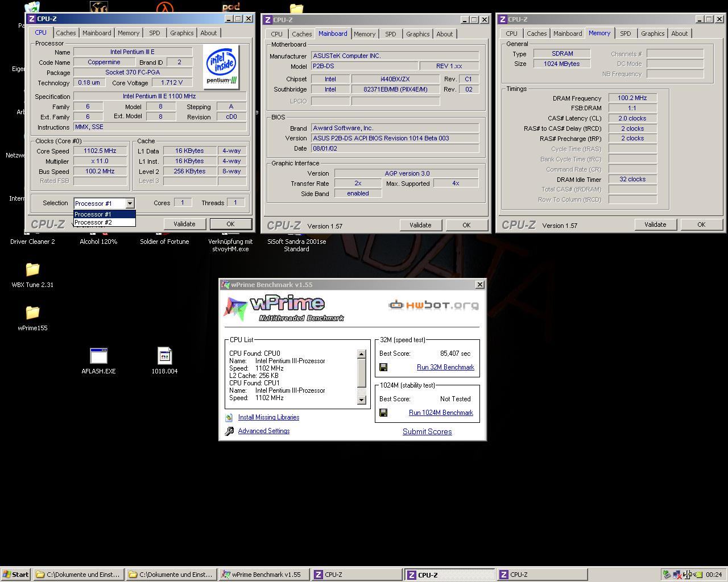This screenshot has width=728, height=582.
Task: Click the Best Score 85,407 sec text
Action: tap(455, 354)
